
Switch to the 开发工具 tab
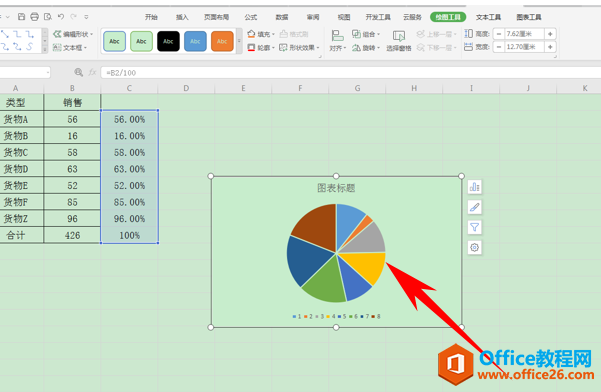(x=378, y=17)
